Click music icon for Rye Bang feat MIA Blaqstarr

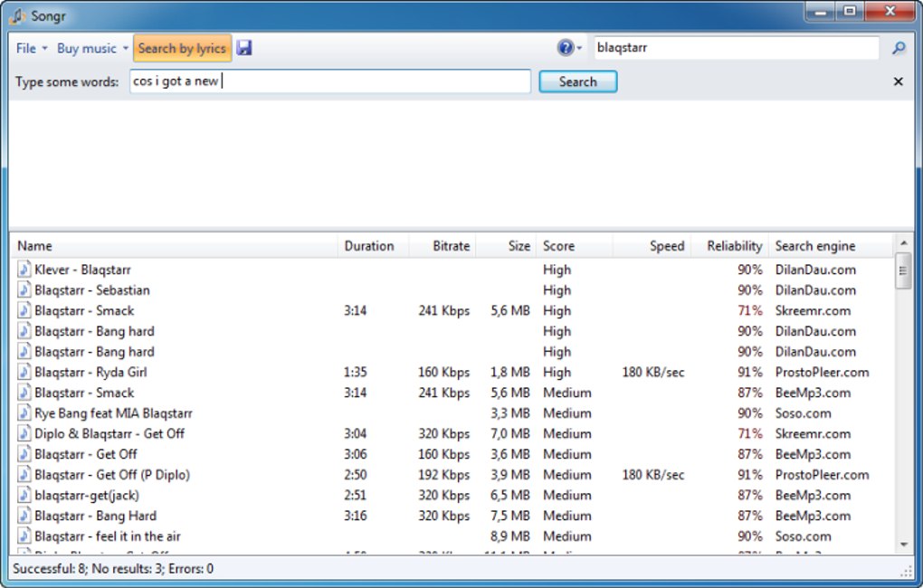point(24,413)
